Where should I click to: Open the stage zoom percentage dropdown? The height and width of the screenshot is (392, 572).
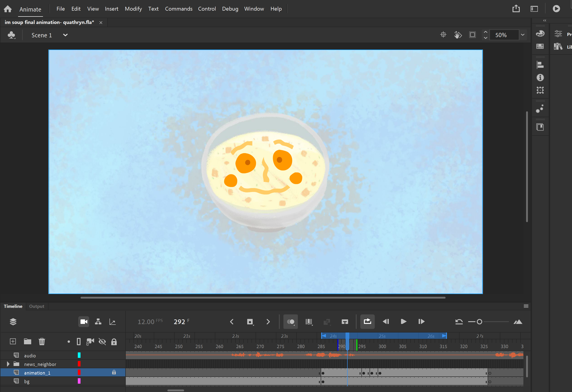(x=522, y=35)
